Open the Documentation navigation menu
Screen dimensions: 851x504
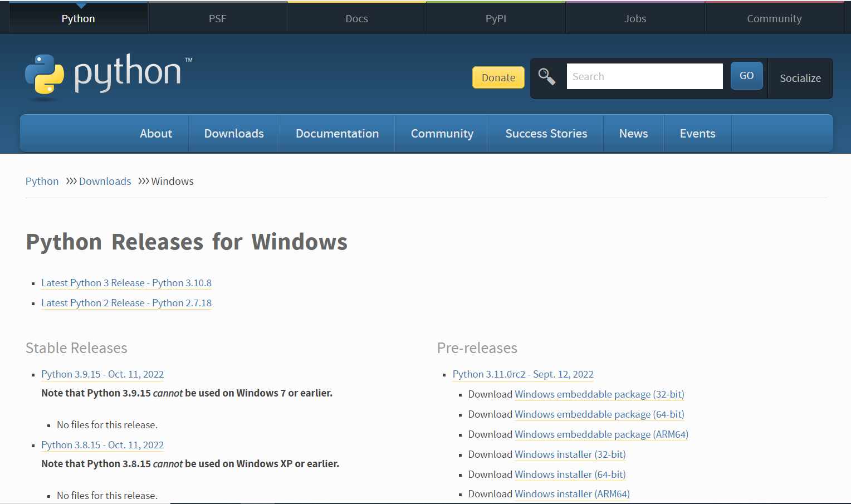tap(338, 134)
